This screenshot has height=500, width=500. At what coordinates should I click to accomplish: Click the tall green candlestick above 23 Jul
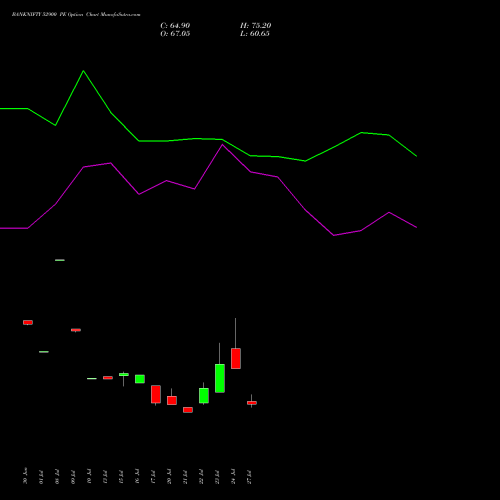tap(220, 378)
